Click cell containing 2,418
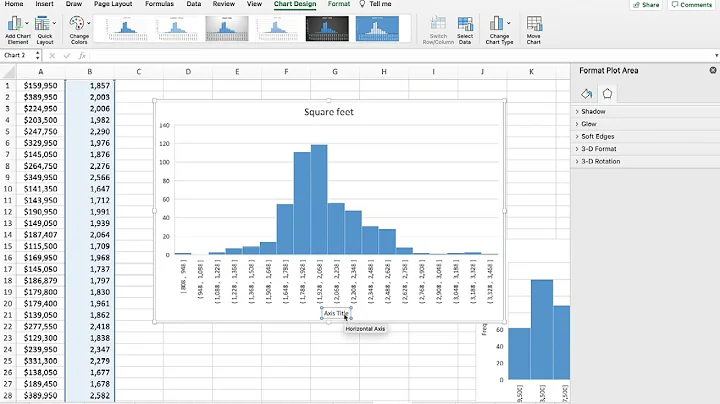The image size is (720, 404). [90, 326]
